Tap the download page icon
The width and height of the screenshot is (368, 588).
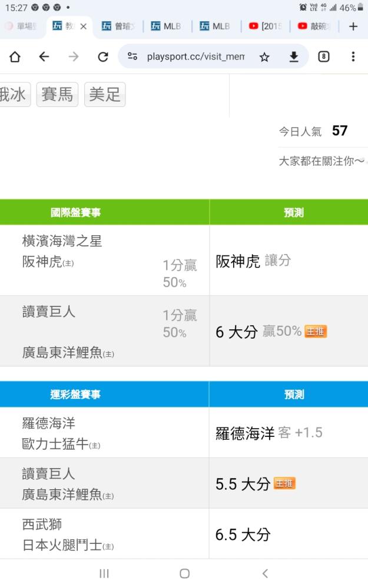[294, 57]
